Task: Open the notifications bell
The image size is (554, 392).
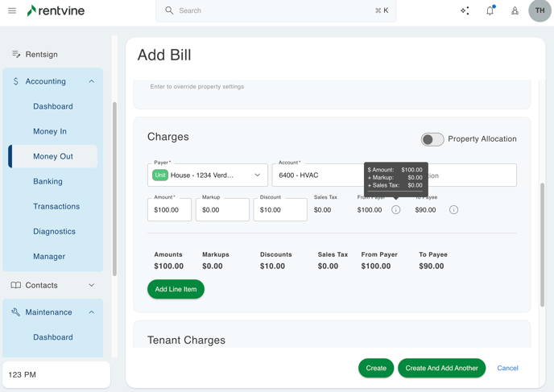Action: [490, 11]
